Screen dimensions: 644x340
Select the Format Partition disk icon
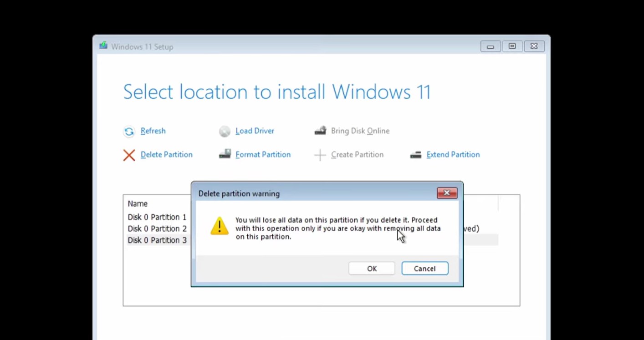pos(225,154)
